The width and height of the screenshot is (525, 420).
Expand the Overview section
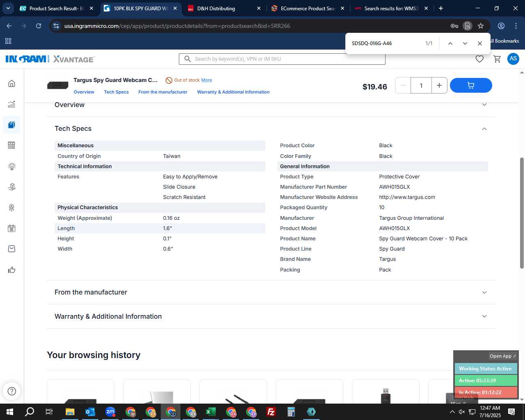click(x=484, y=105)
